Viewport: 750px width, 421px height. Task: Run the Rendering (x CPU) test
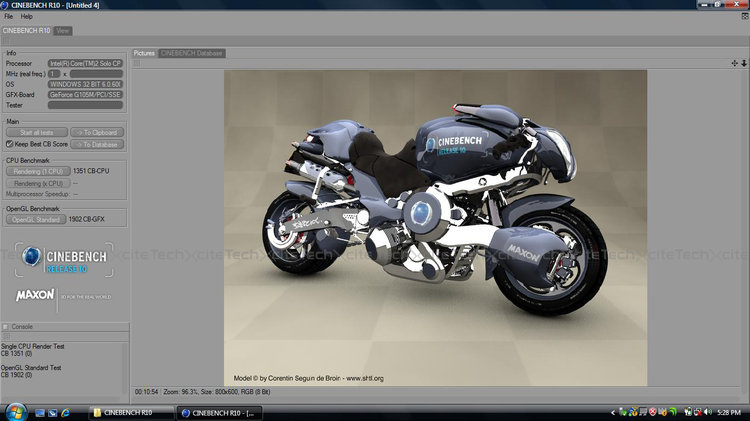pos(38,184)
